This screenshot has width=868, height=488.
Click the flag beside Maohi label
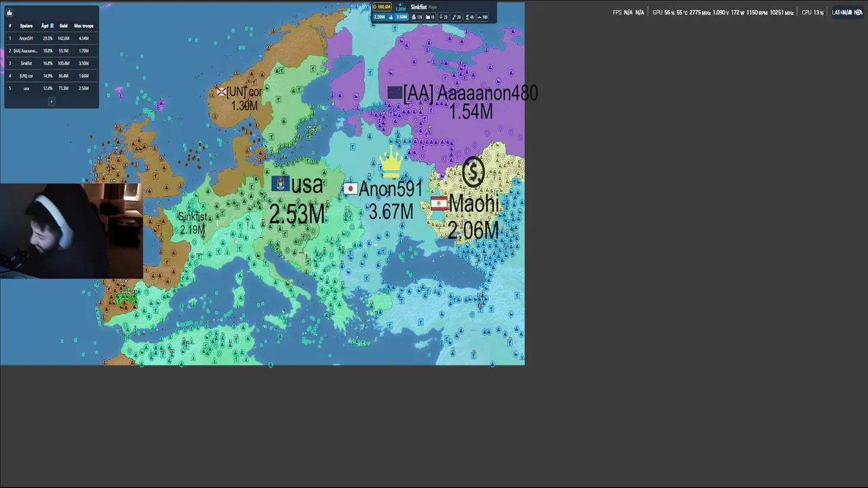[x=439, y=203]
